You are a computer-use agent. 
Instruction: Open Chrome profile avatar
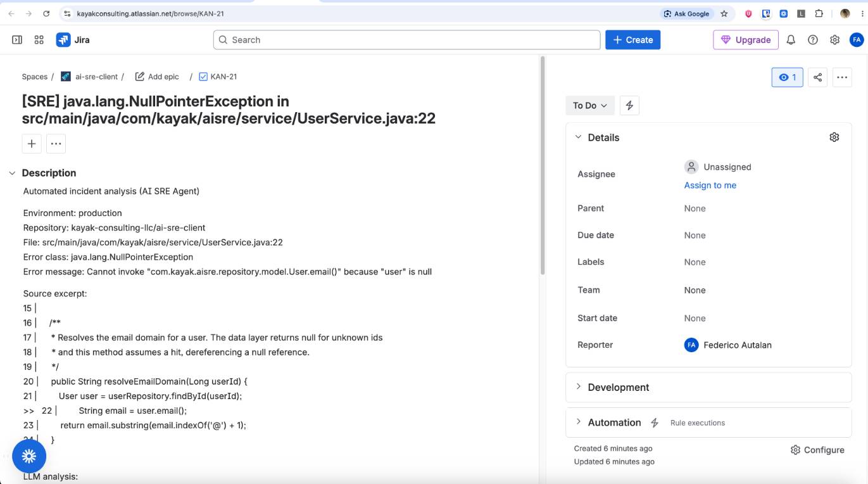845,13
